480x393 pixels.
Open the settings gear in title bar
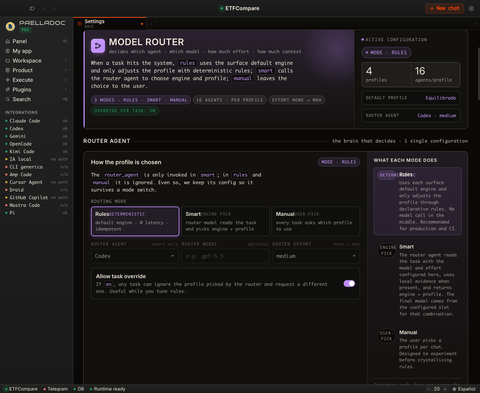click(x=471, y=8)
